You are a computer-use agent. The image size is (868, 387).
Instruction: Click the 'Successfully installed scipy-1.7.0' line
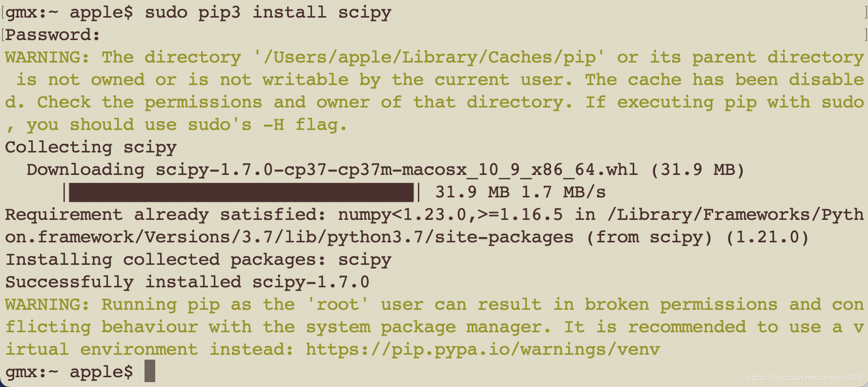[187, 282]
